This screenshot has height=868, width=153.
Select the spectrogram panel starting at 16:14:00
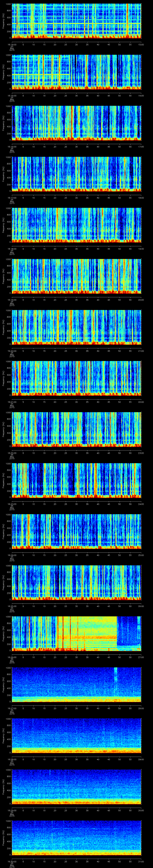77,21
